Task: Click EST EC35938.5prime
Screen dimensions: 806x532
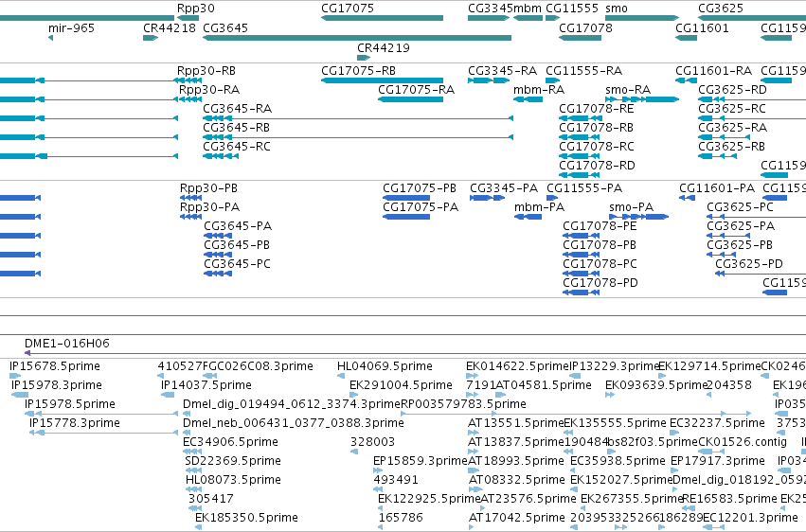Action: click(x=618, y=462)
